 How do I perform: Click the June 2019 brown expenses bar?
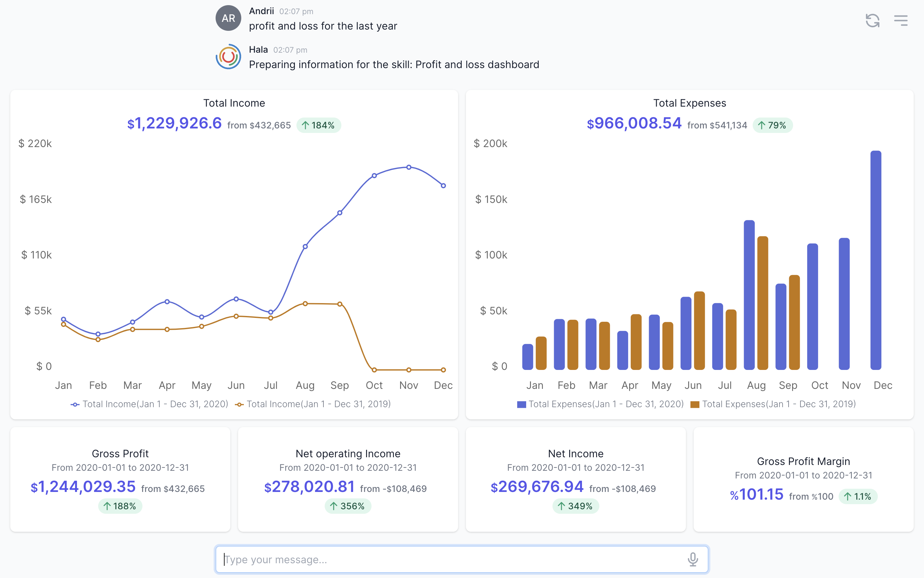(699, 331)
